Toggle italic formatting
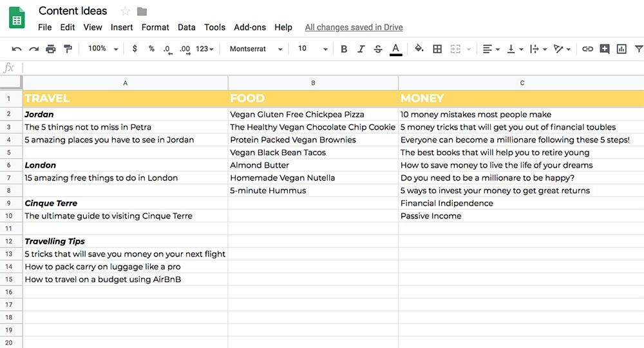The image size is (644, 348). [361, 49]
